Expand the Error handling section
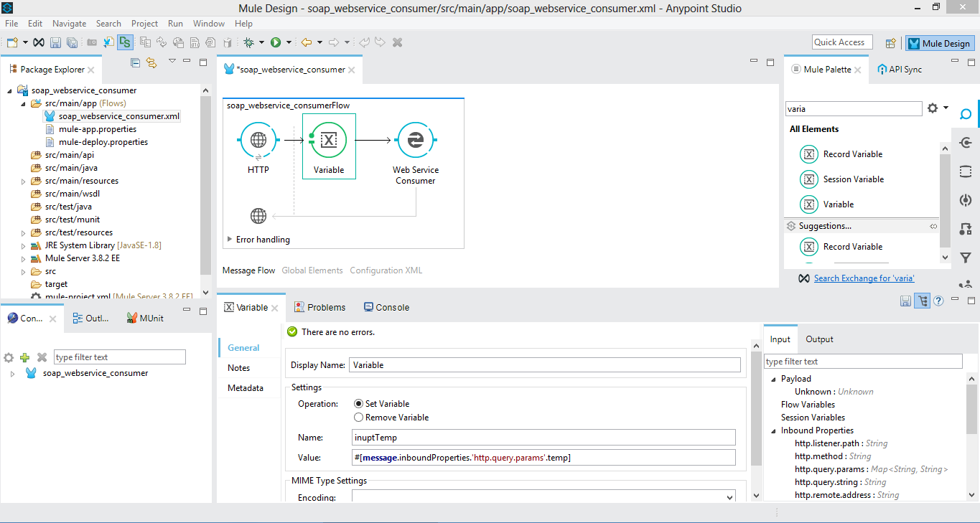 (230, 240)
